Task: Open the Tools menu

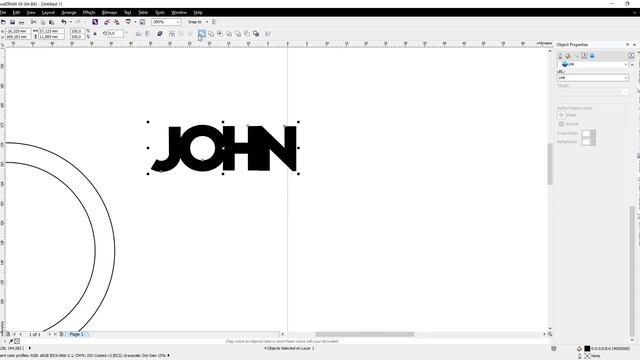Action: click(160, 13)
